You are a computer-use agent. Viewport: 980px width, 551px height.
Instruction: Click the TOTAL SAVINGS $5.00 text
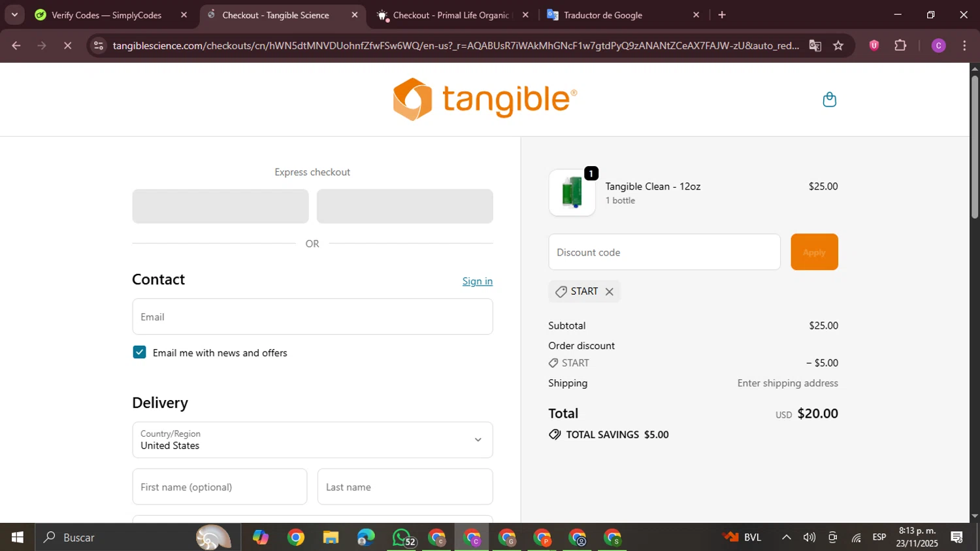point(617,435)
